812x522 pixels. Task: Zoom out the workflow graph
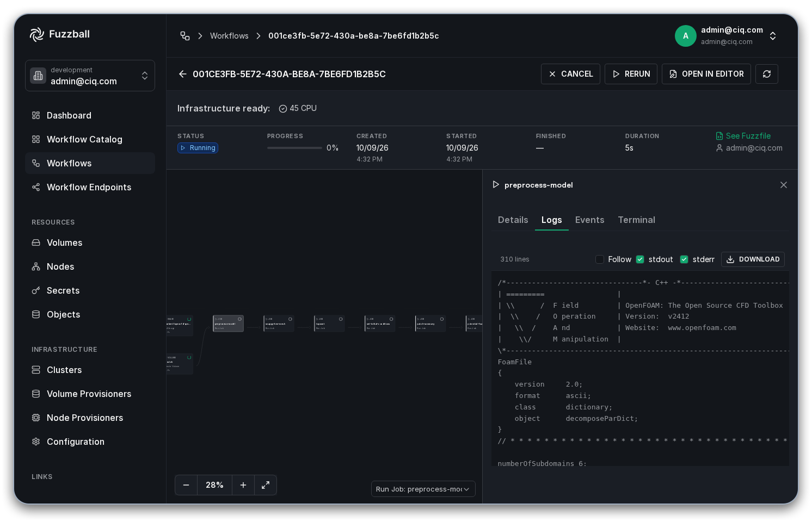click(186, 485)
